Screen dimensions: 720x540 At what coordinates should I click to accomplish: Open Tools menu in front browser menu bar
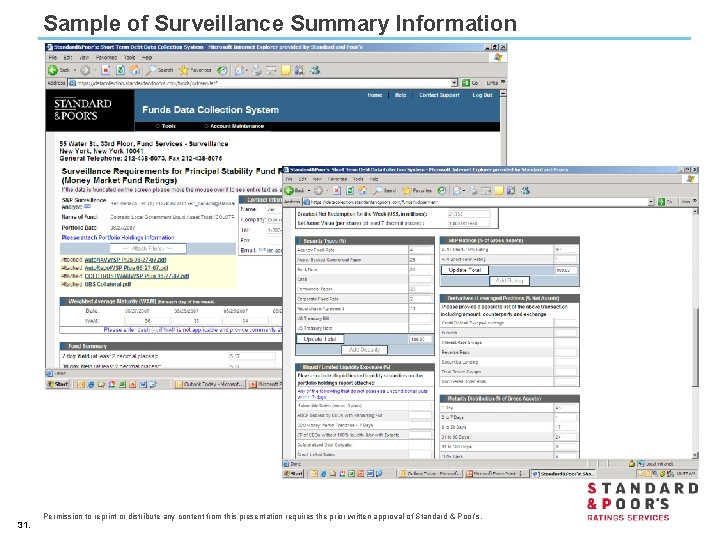tap(358, 179)
